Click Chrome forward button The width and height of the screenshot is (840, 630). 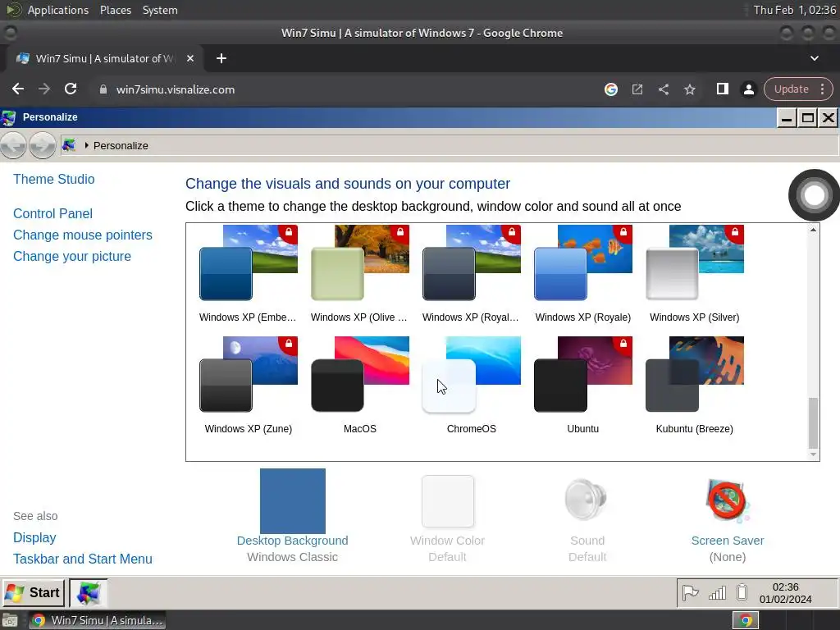[x=44, y=89]
